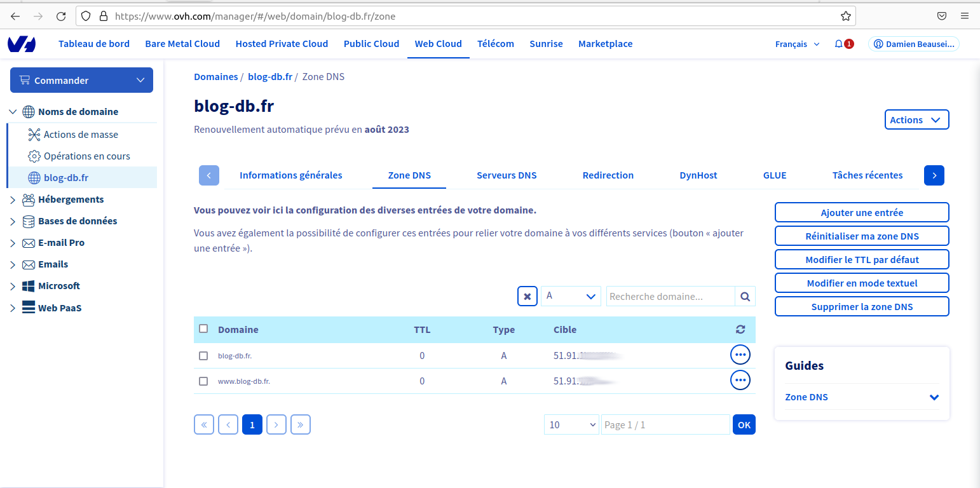980x488 pixels.
Task: Open the Actions dropdown
Action: pyautogui.click(x=916, y=119)
